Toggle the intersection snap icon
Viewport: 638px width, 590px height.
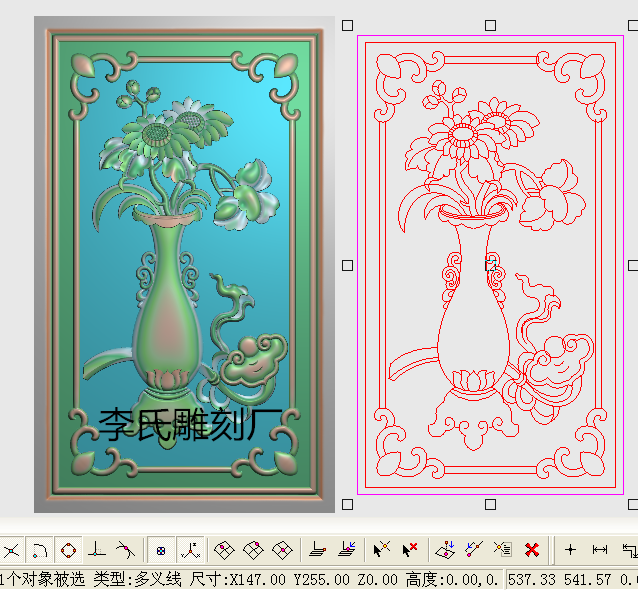(x=11, y=551)
